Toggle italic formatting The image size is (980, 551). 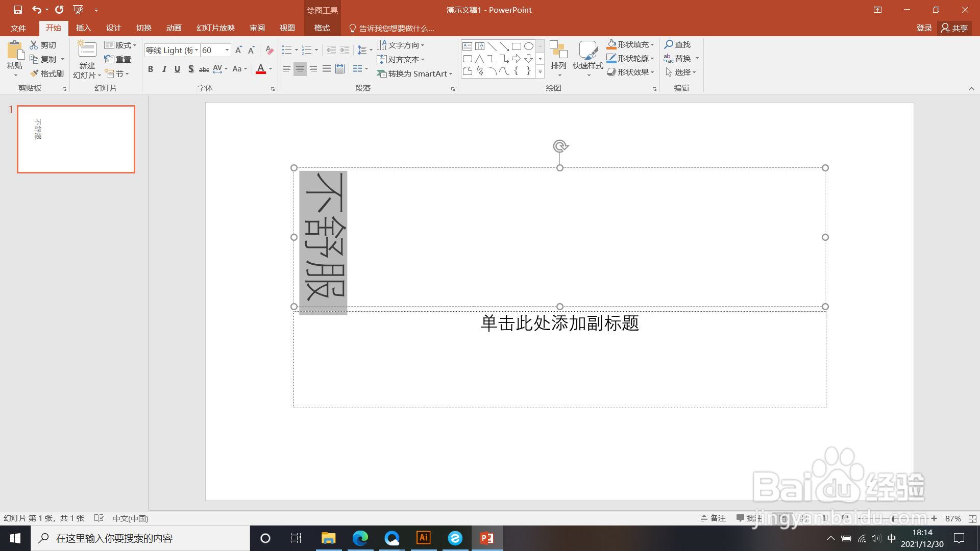tap(164, 69)
